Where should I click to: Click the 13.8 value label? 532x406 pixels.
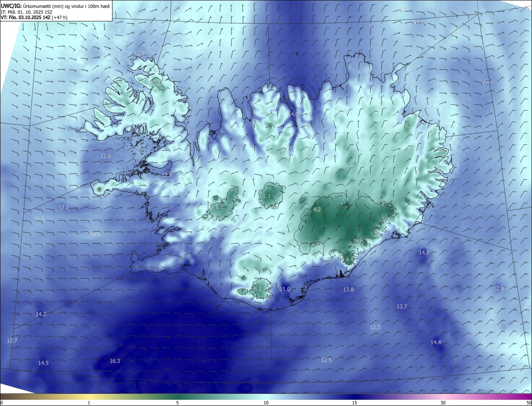(348, 290)
